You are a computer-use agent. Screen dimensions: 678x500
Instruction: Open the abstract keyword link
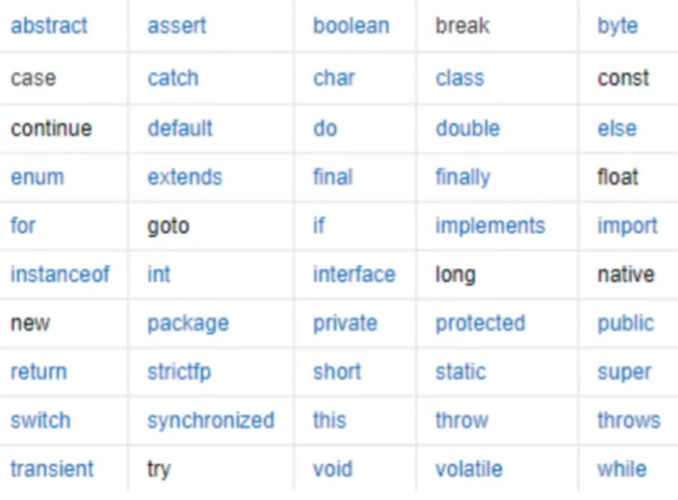click(x=49, y=26)
